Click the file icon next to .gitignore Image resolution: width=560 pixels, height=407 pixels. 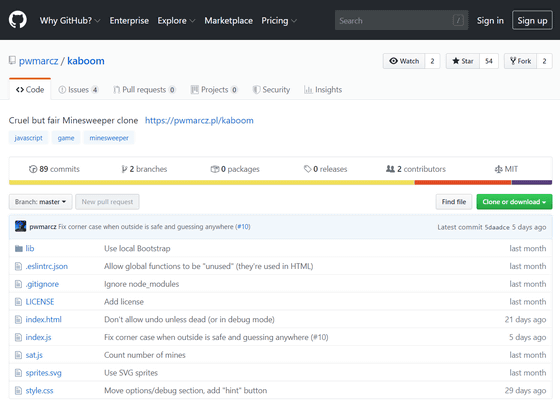18,284
